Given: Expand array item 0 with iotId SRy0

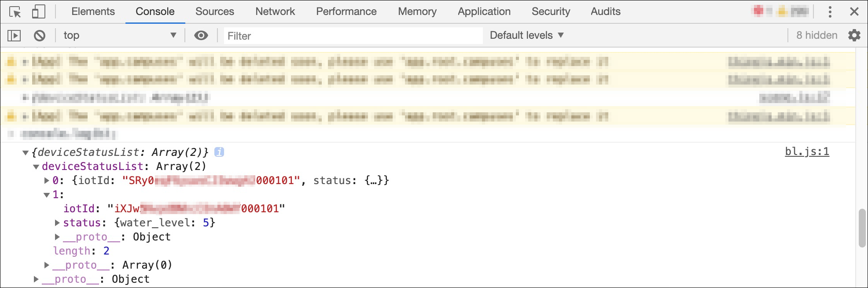Looking at the screenshot, I should tap(47, 181).
